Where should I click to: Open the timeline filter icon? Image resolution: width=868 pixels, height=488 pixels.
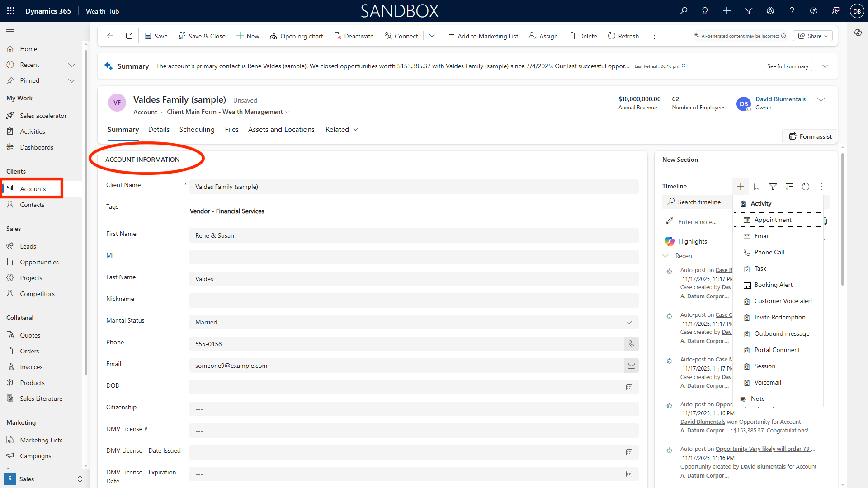click(x=773, y=187)
